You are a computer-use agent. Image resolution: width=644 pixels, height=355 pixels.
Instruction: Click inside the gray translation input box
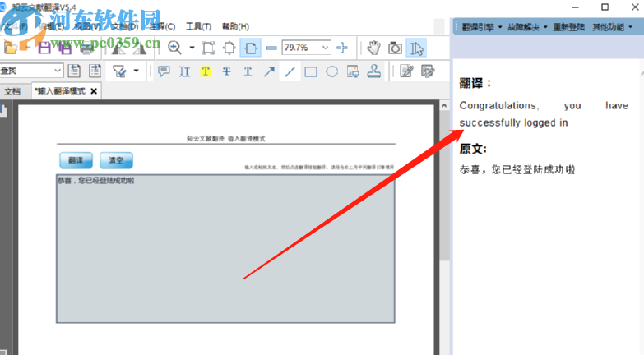(x=225, y=249)
